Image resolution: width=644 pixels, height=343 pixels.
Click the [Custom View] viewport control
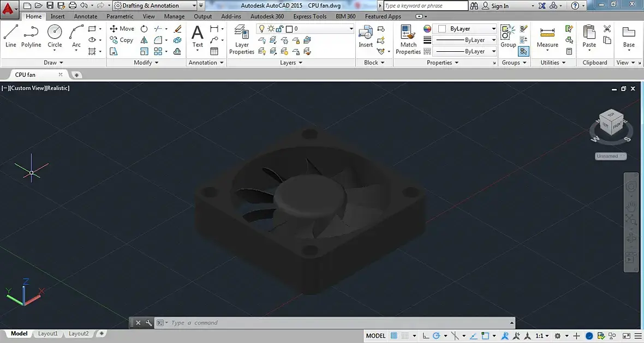[27, 88]
